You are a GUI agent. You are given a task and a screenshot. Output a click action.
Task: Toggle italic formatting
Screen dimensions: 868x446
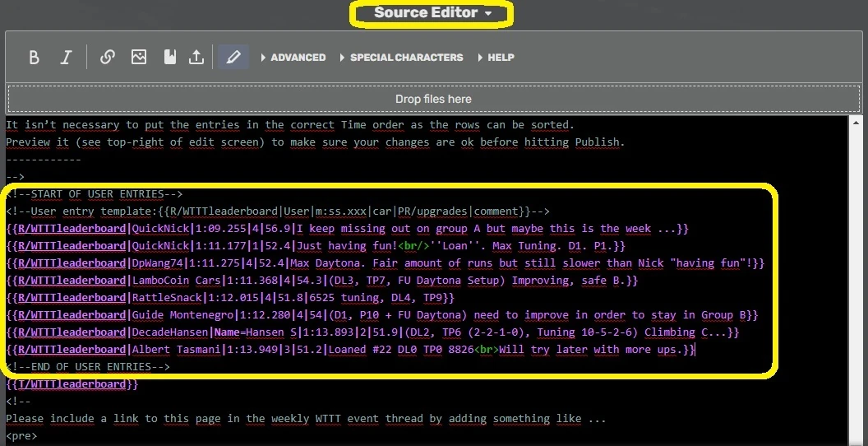[x=67, y=57]
